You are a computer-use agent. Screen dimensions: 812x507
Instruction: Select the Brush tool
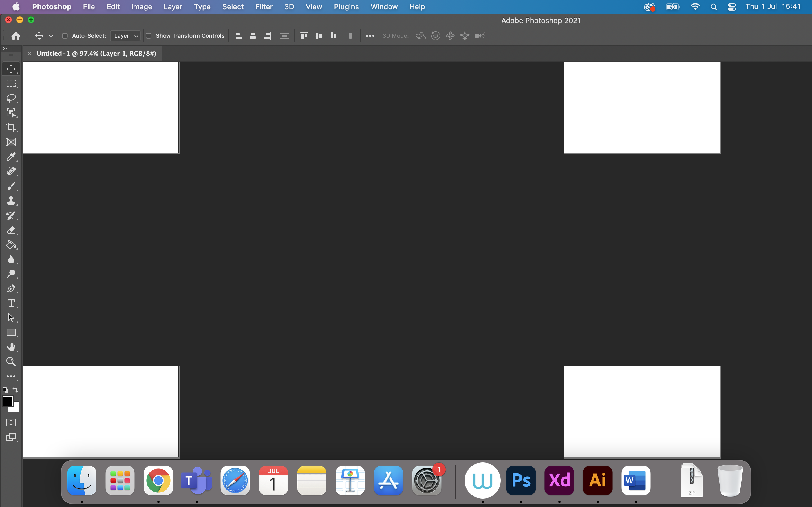point(11,186)
